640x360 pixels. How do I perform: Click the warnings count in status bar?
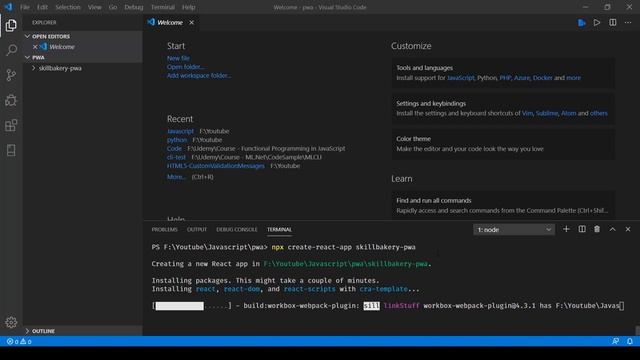tap(26, 341)
